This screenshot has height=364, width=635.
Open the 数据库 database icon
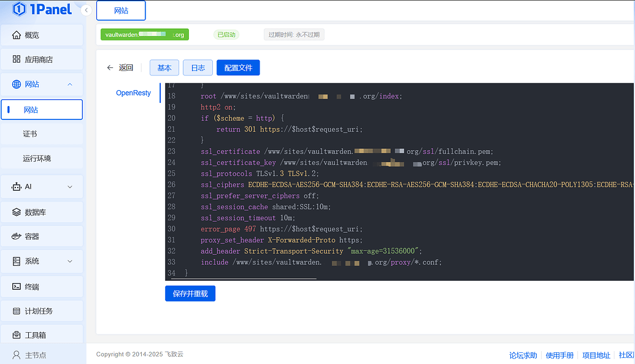pyautogui.click(x=17, y=213)
